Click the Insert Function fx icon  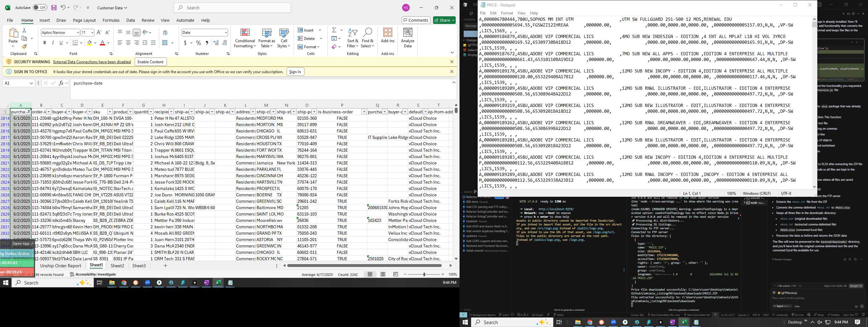coord(61,83)
